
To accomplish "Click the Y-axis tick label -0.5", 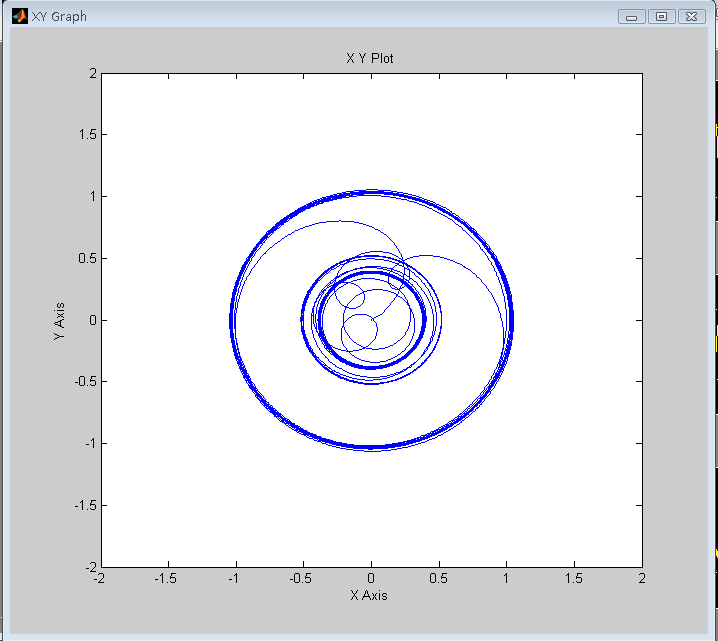I will (x=85, y=381).
